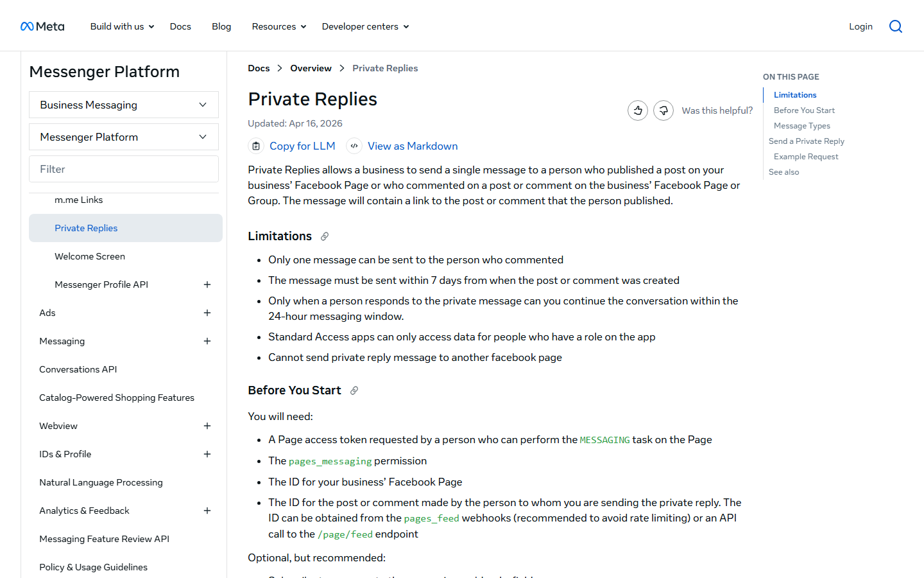924x578 pixels.
Task: Jump to See also outline link
Action: (x=784, y=172)
